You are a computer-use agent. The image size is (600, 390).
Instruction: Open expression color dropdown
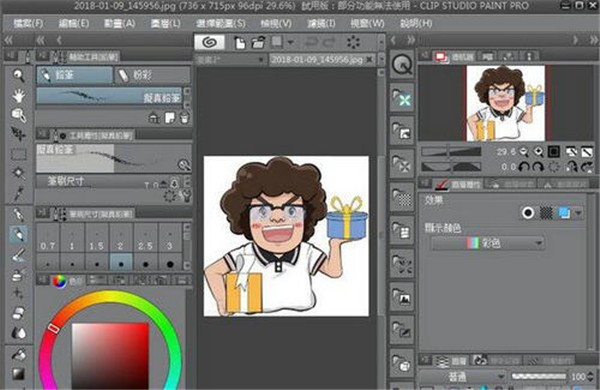tap(488, 243)
